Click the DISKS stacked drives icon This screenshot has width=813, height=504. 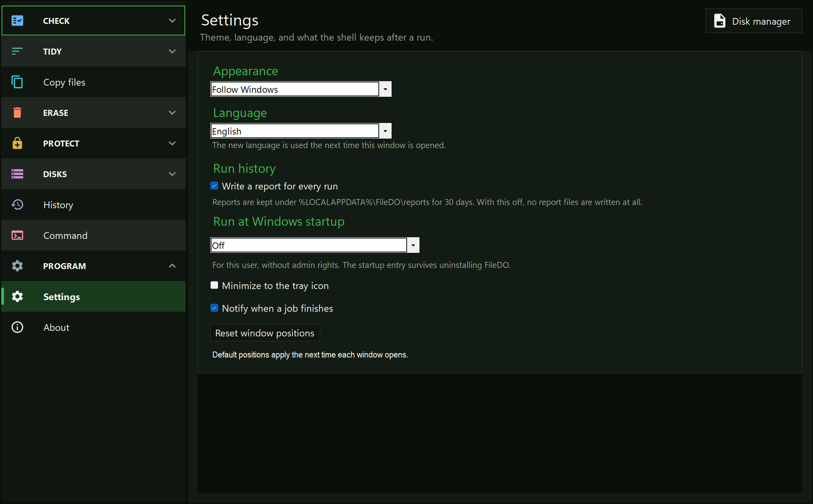click(x=17, y=174)
